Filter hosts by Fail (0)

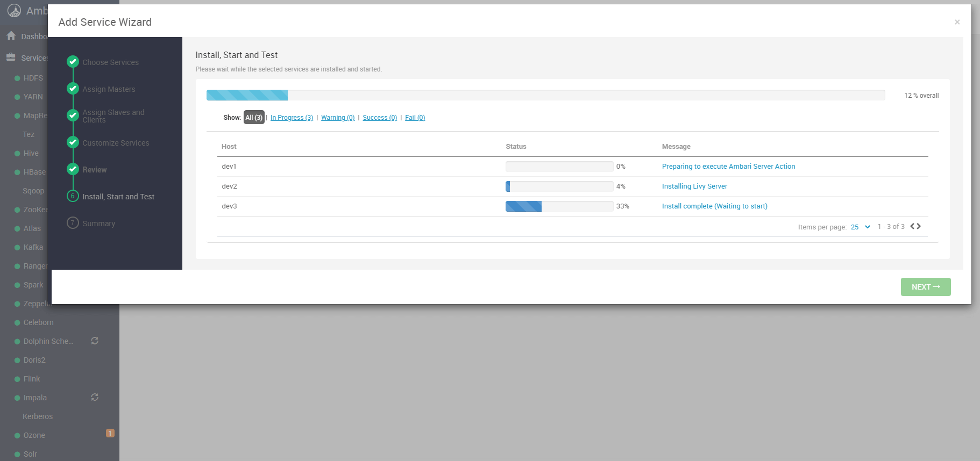415,118
